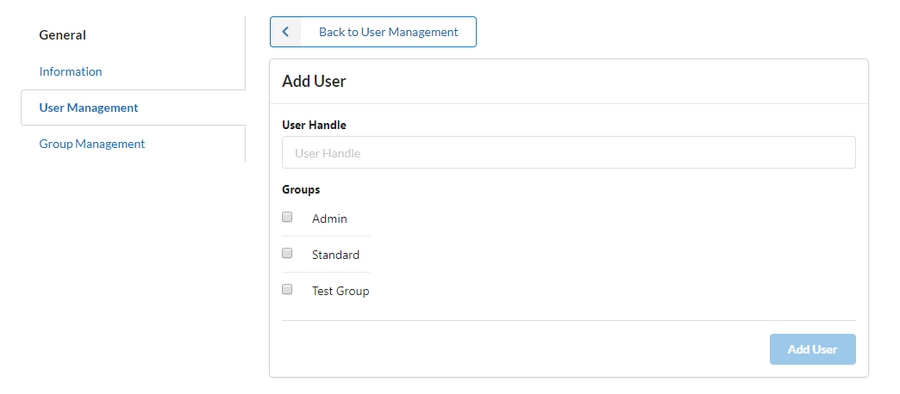Click the Standard group label
Image resolution: width=900 pixels, height=394 pixels.
coord(336,255)
